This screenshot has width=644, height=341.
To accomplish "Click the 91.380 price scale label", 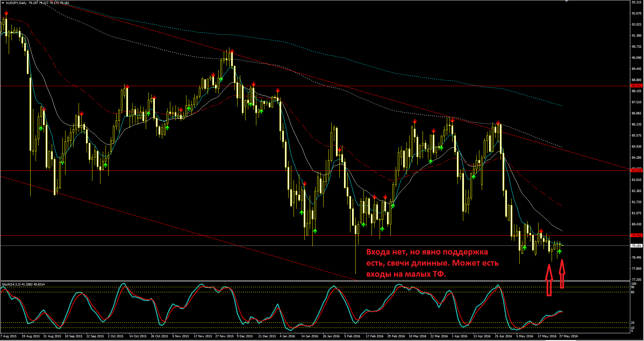I will [x=637, y=36].
